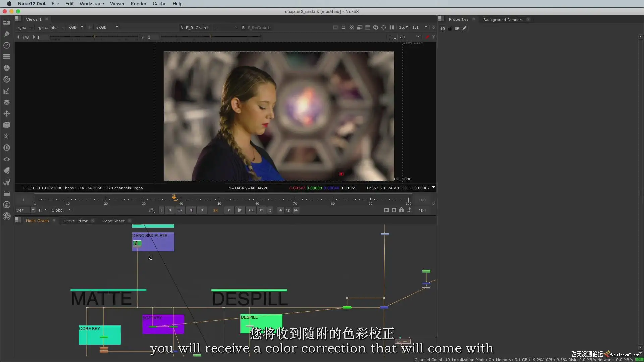Click the current frame field 38

pos(215,210)
